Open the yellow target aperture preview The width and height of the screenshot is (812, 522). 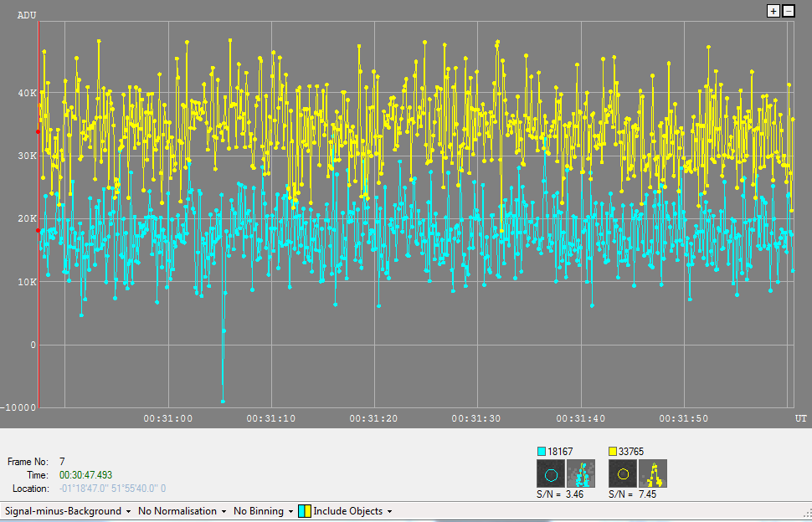point(622,475)
